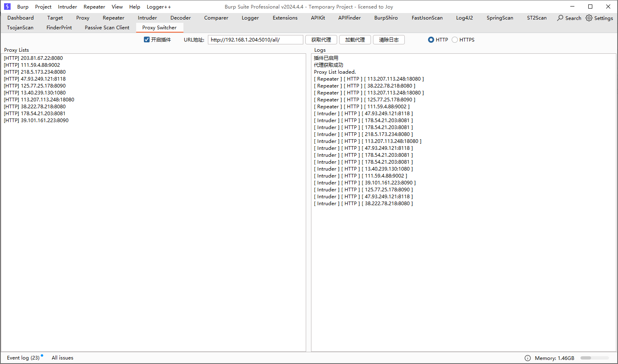618x364 pixels.
Task: Select proxy 47.93.249.121:8118 in Proxy Lists
Action: tap(35, 79)
